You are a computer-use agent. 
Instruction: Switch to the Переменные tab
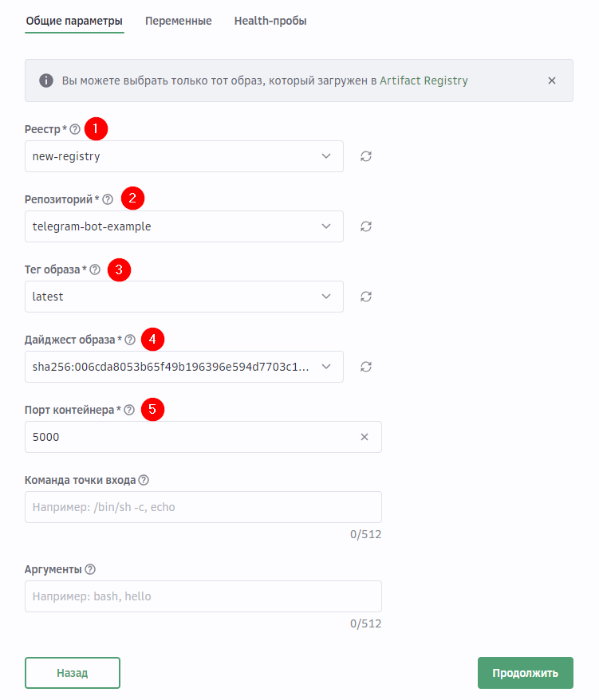click(179, 22)
